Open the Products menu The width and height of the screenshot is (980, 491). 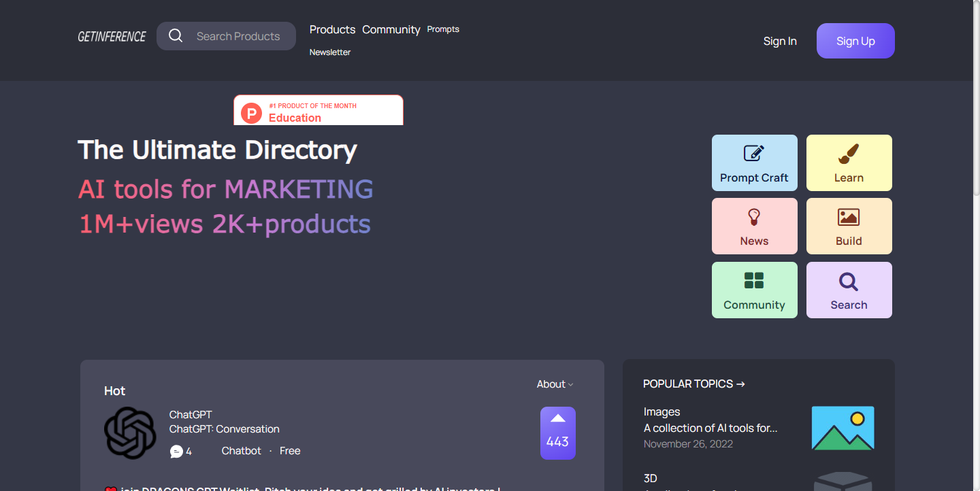[x=332, y=29]
